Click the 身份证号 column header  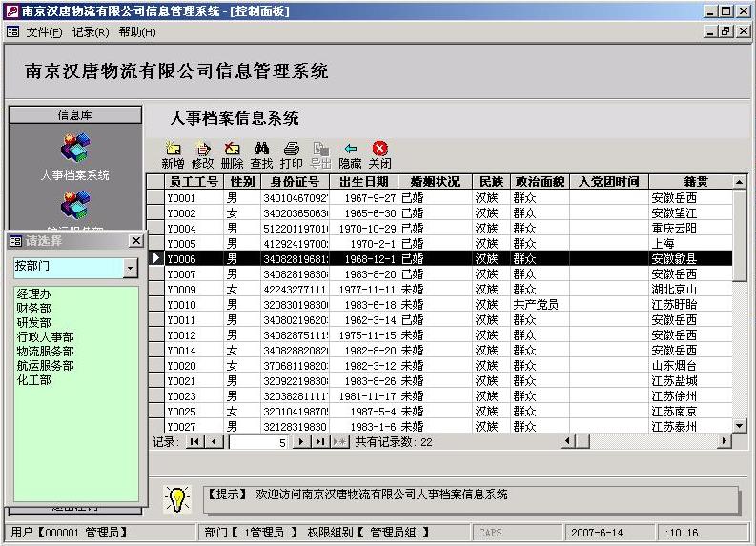296,182
